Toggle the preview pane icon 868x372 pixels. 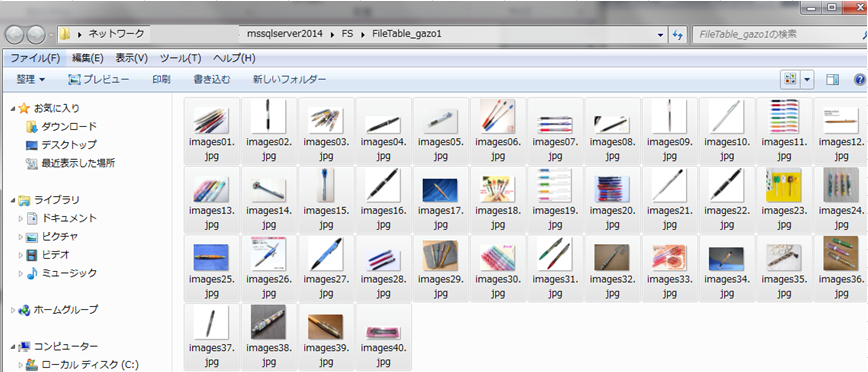pos(832,80)
